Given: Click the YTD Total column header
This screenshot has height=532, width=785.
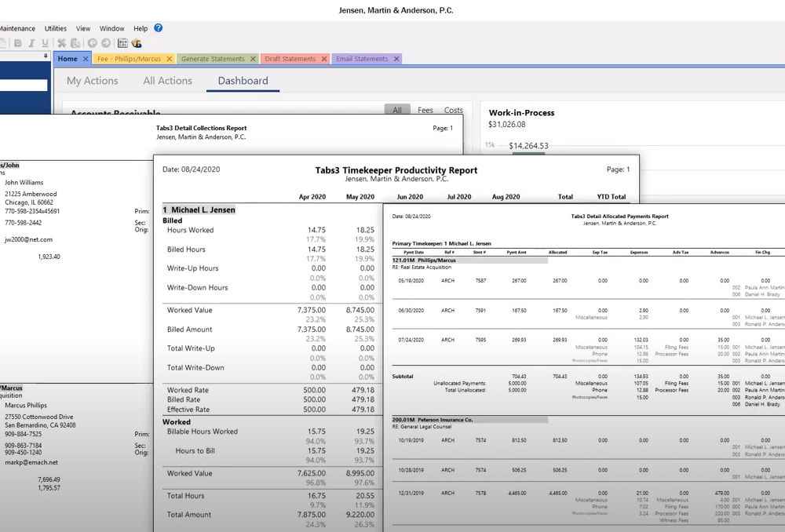Looking at the screenshot, I should (x=612, y=197).
